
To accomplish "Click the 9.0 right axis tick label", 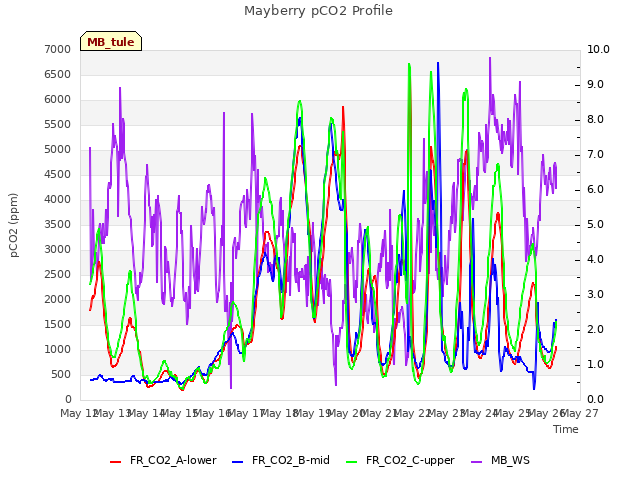I will [x=596, y=84].
